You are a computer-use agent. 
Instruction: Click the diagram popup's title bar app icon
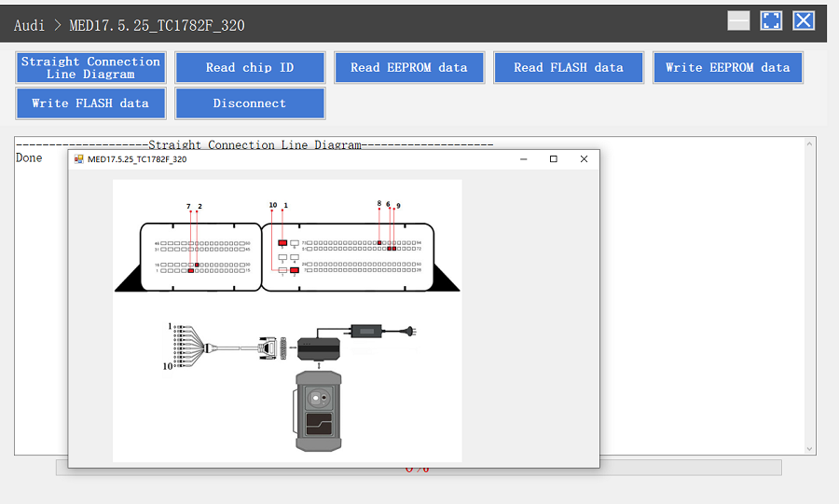[78, 159]
